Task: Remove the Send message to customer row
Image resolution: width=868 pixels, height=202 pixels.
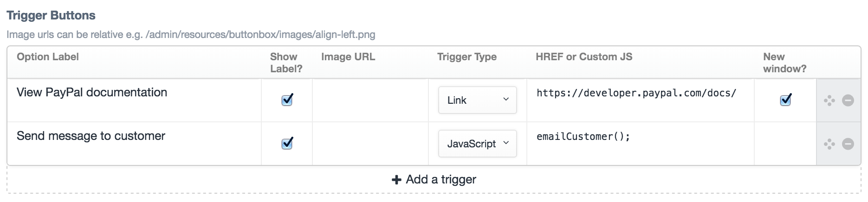Action: pyautogui.click(x=848, y=144)
